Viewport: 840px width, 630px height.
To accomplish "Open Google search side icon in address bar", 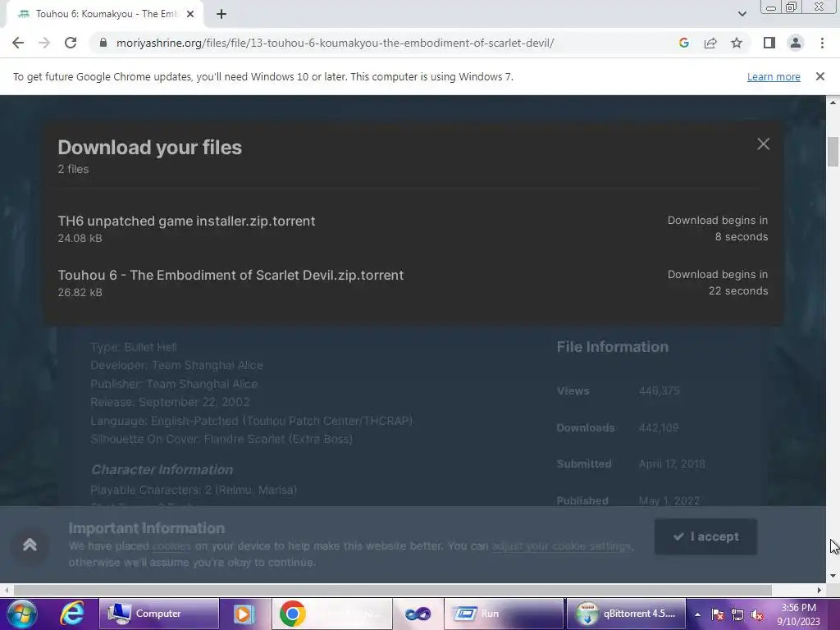I will (x=683, y=43).
